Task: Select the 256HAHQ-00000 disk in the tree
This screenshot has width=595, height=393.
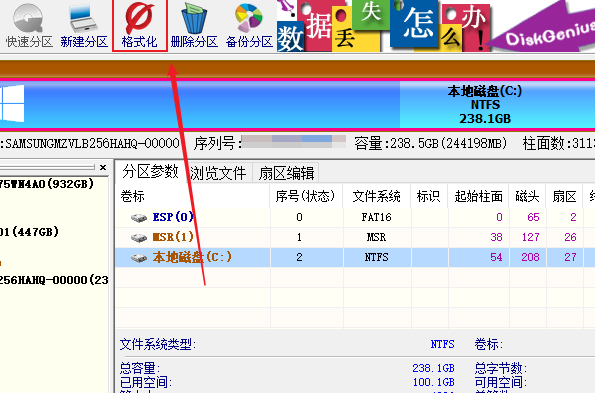Action: click(x=54, y=280)
